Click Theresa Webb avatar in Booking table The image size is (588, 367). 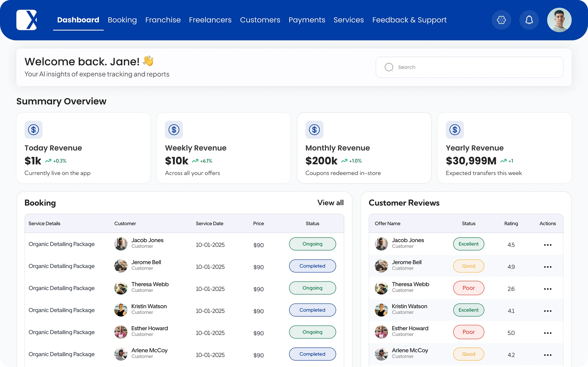point(121,288)
